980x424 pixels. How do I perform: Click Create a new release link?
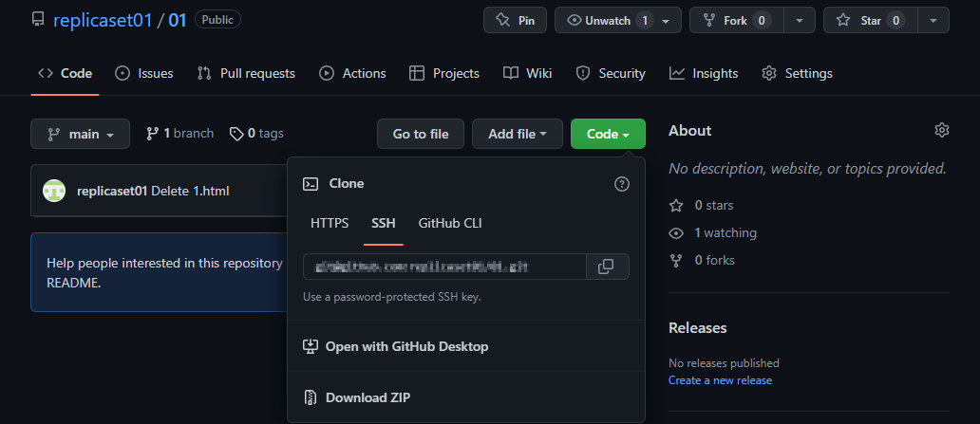(x=720, y=380)
